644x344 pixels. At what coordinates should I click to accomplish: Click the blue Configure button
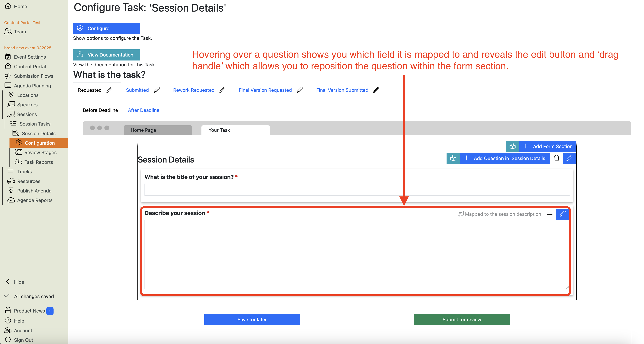tap(107, 28)
